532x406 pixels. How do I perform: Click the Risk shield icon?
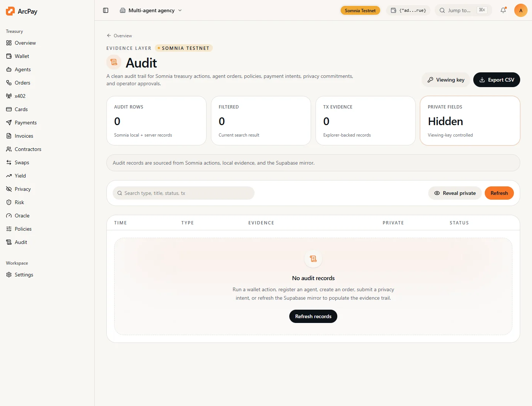click(9, 202)
